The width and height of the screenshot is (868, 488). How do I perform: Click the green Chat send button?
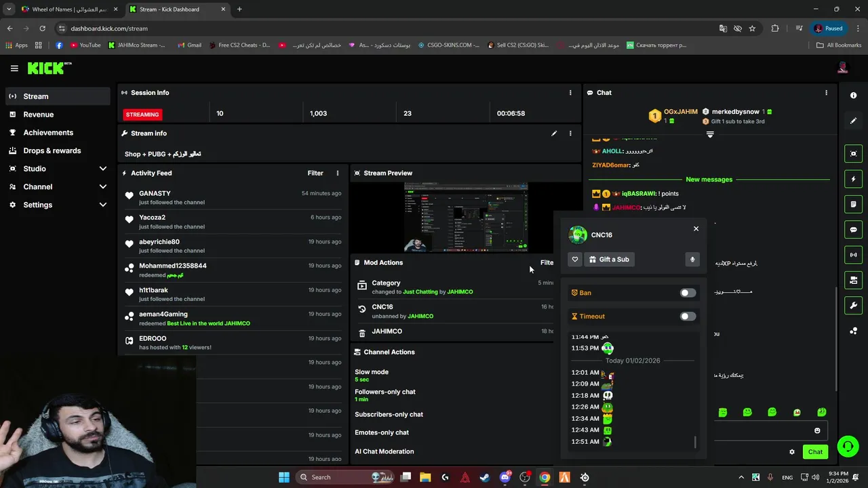point(815,451)
